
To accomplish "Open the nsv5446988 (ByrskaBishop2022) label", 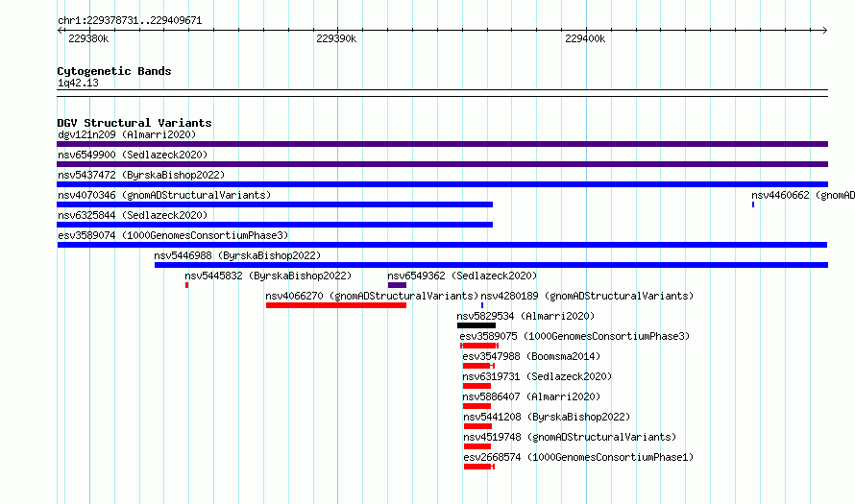I will click(237, 255).
